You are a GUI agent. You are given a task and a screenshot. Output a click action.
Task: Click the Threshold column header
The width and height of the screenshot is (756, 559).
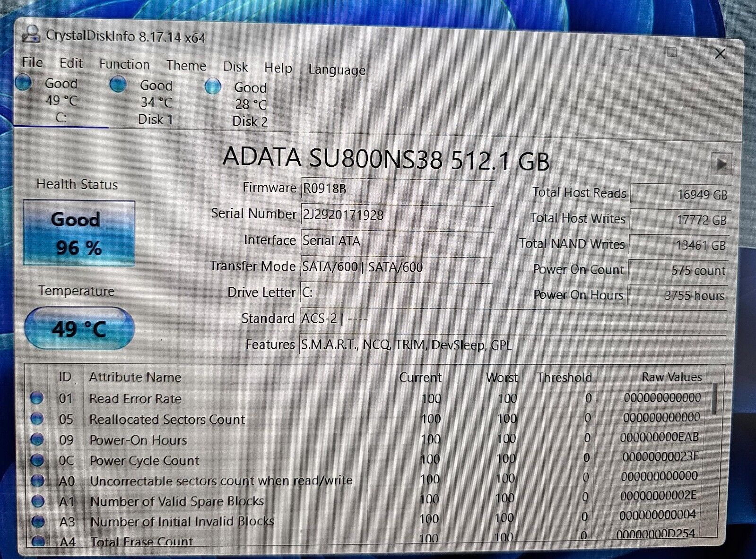pyautogui.click(x=565, y=377)
